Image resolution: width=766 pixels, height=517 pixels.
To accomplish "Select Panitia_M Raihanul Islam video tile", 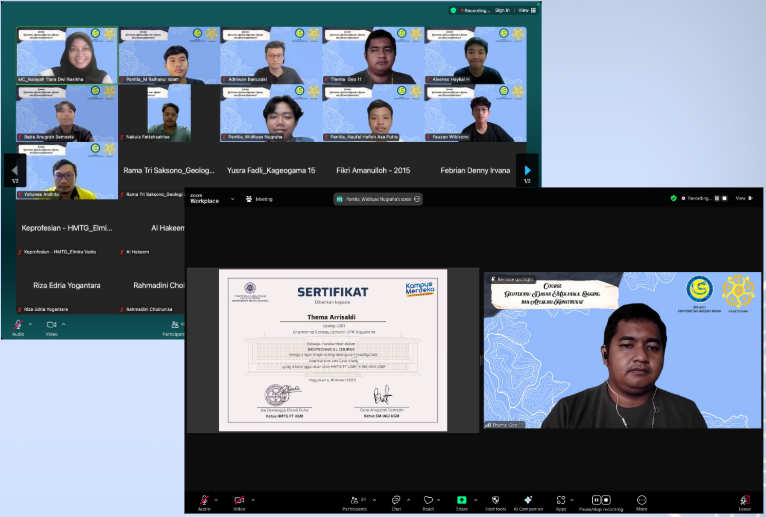I will point(169,55).
